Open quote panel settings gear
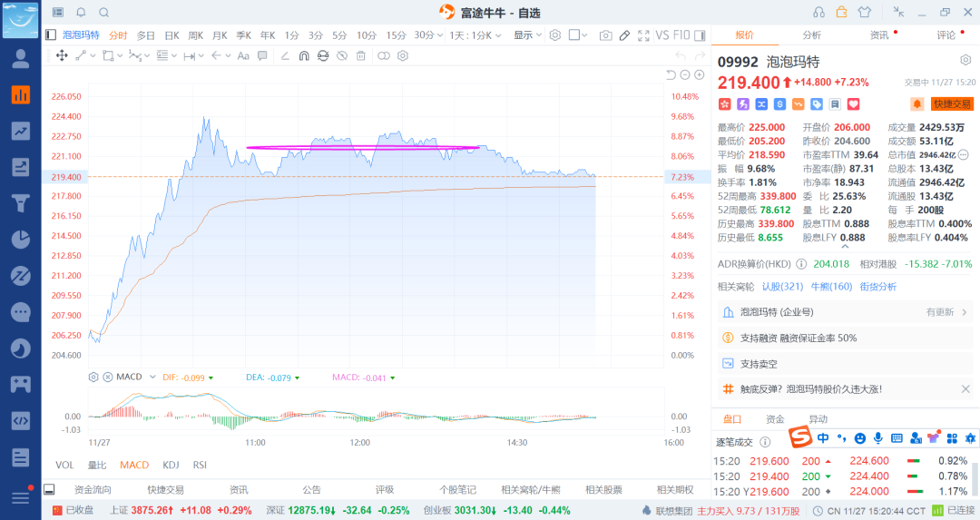This screenshot has width=980, height=520. [965, 60]
